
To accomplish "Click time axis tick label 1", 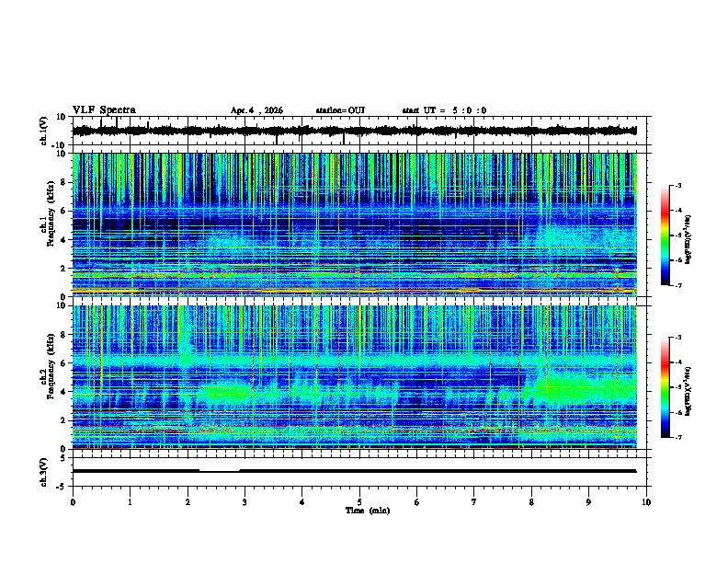I will tap(130, 502).
